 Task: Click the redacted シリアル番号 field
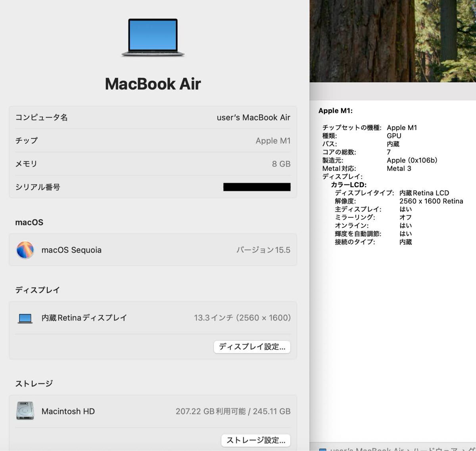(256, 186)
